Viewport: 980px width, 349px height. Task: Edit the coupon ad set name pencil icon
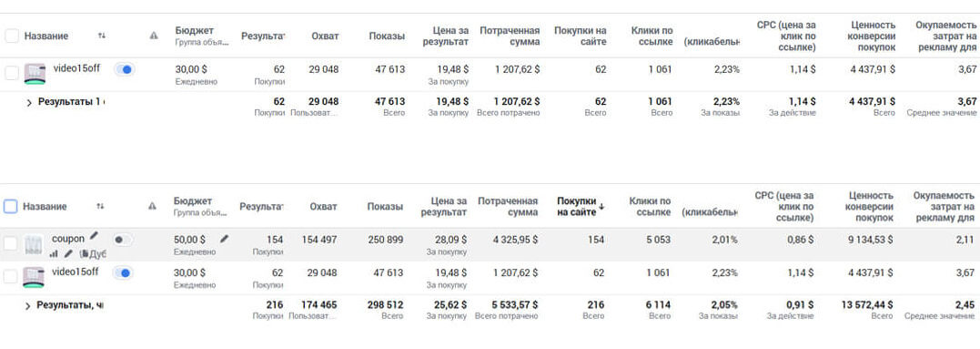tap(94, 236)
